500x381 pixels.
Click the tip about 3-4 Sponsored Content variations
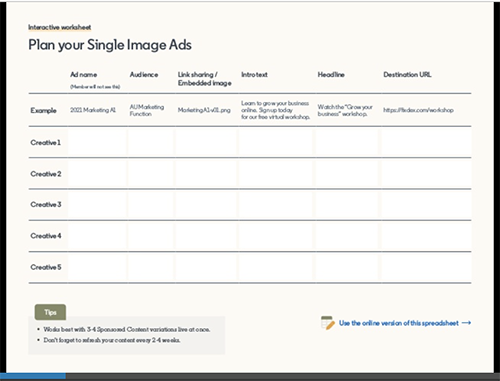coord(127,329)
